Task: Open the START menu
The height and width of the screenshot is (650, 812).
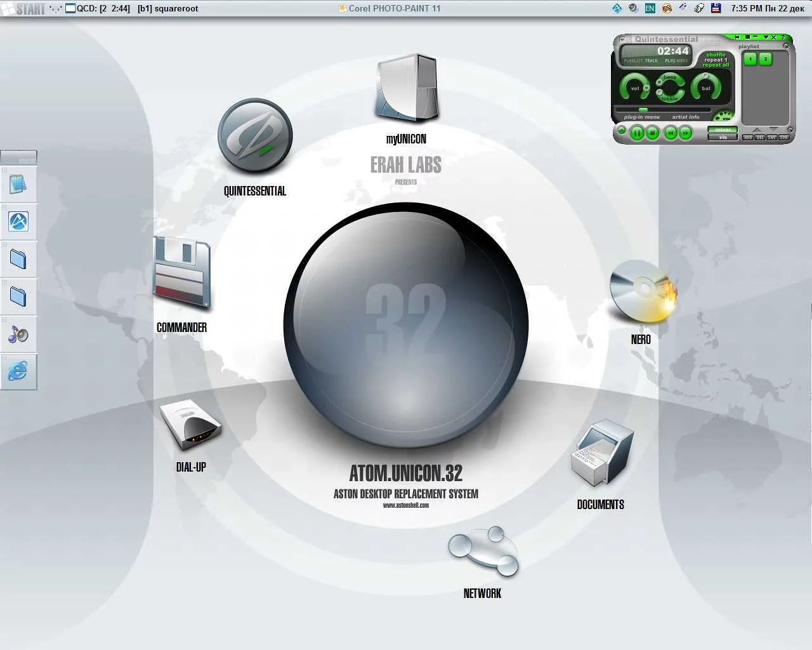Action: pos(25,9)
